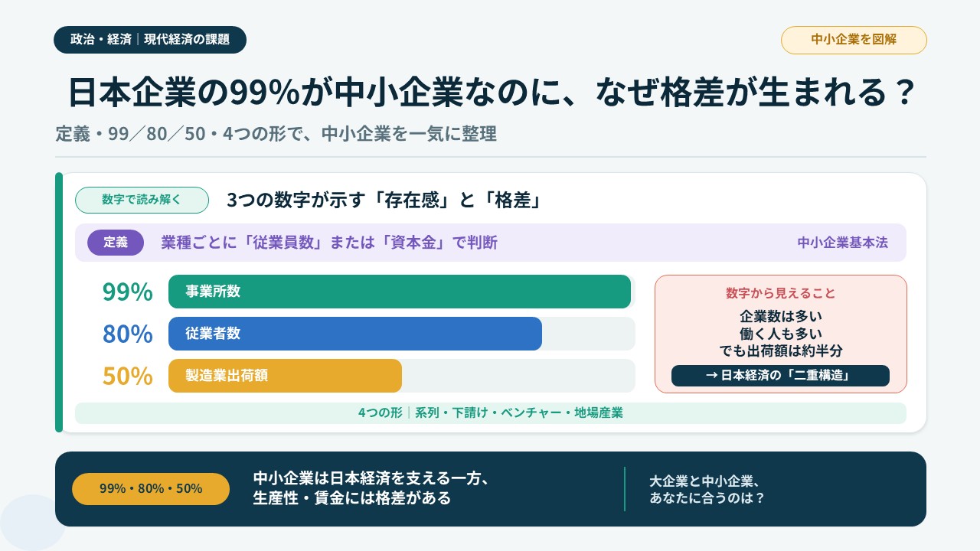Click the text 業種ごとに「従業員数」または「資本金」で判断
Screen dimensions: 980x551
(329, 243)
